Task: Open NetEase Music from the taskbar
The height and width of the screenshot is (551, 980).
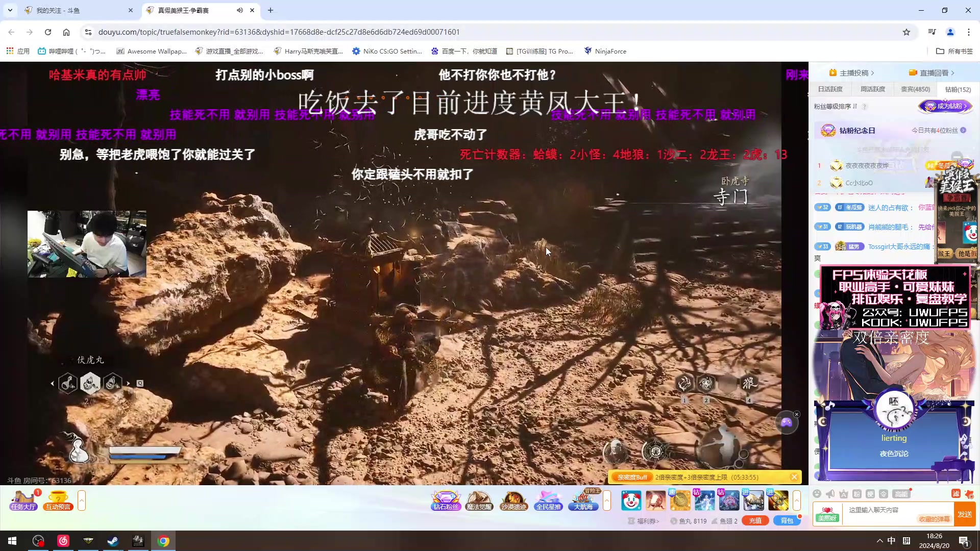Action: (63, 541)
